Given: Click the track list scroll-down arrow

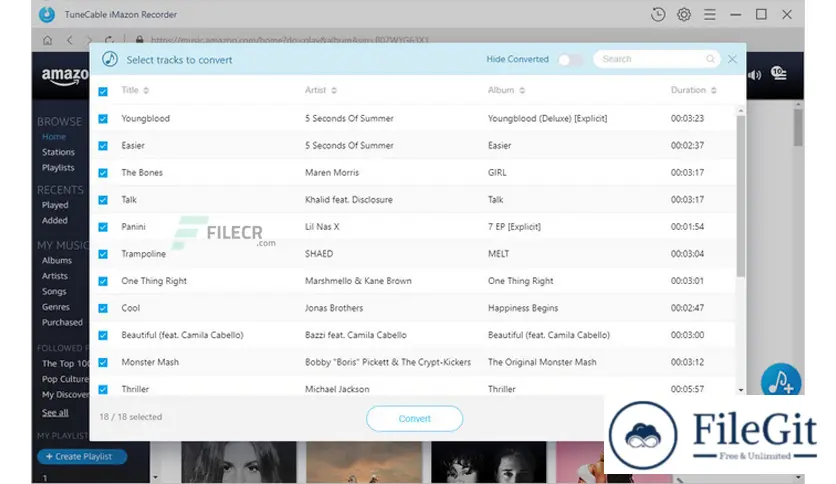Looking at the screenshot, I should point(741,390).
